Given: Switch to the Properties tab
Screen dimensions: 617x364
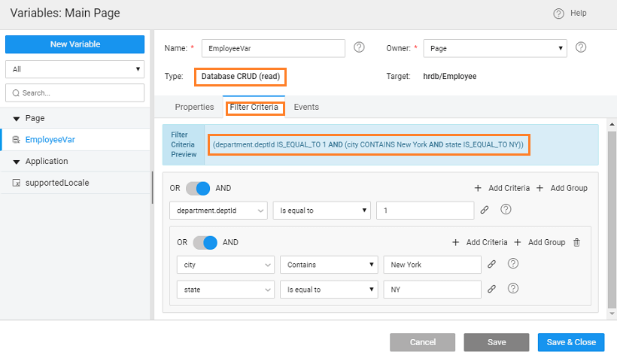Looking at the screenshot, I should click(194, 107).
